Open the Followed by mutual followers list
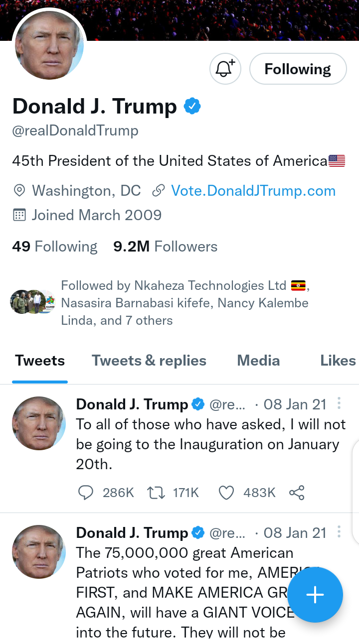Viewport: 359px width, 644px height. (x=184, y=302)
